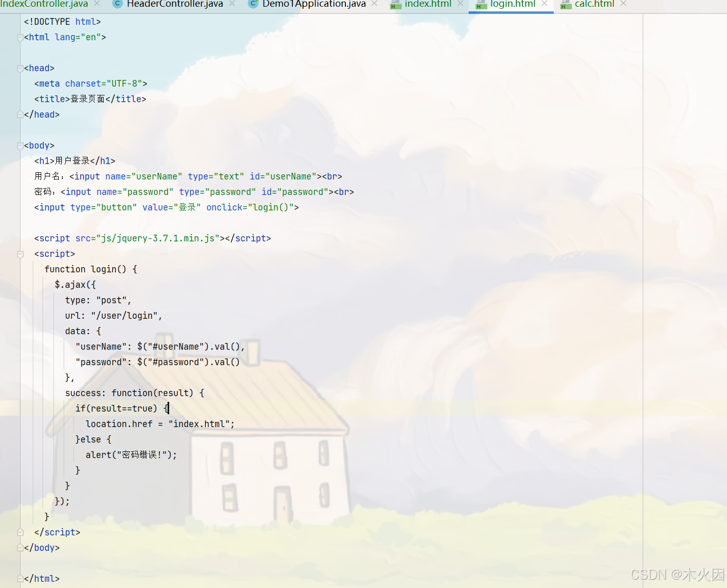The width and height of the screenshot is (727, 588).
Task: Close the HeaderController.java tab
Action: coord(232,4)
